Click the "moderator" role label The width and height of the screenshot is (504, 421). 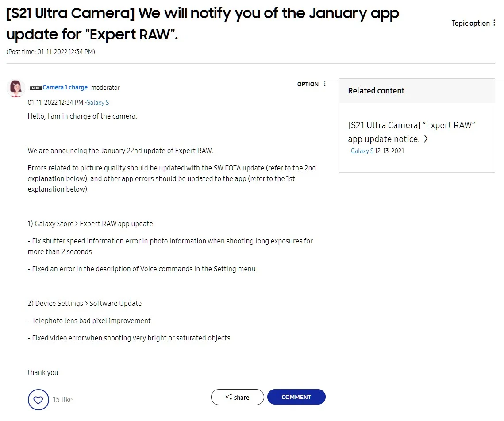click(105, 88)
